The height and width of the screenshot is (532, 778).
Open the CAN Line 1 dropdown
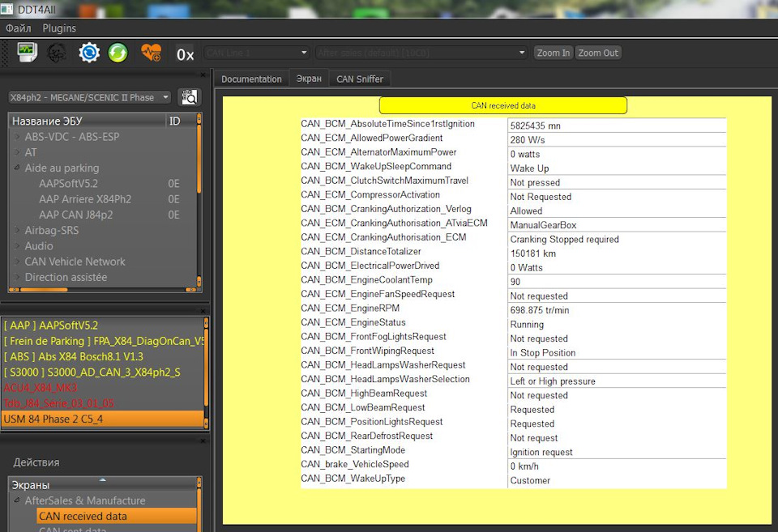click(x=257, y=53)
